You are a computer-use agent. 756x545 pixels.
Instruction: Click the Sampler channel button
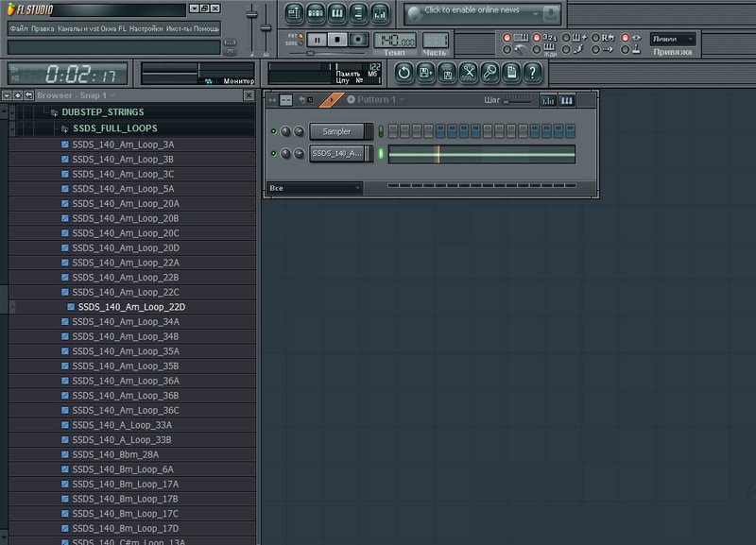(x=336, y=131)
